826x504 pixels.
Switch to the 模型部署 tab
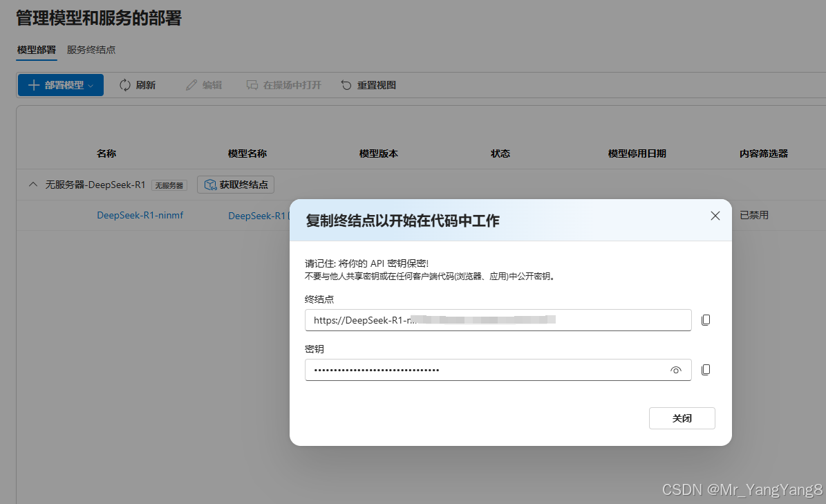(37, 50)
